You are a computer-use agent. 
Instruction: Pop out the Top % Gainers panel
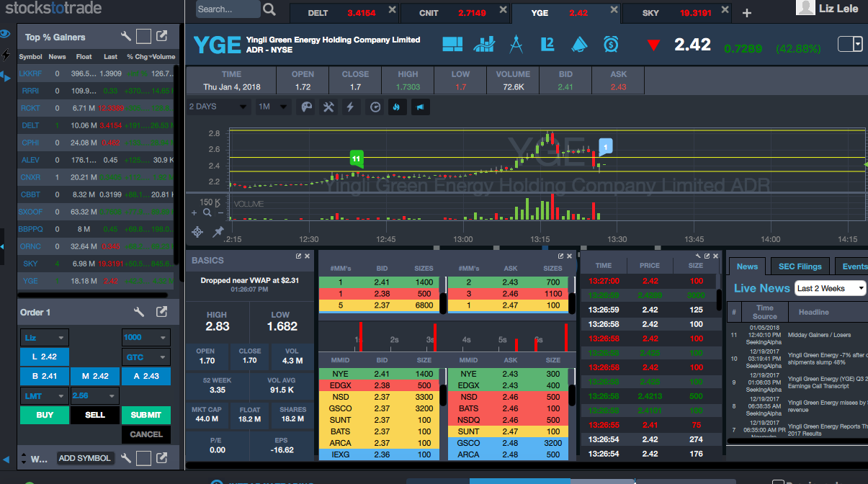pos(162,37)
